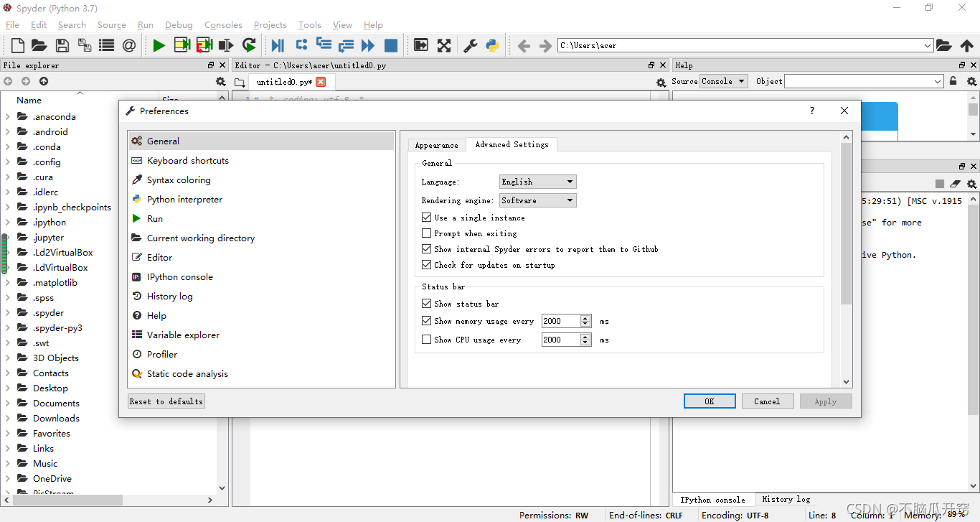This screenshot has height=522, width=980.
Task: Click Reset to defaults button
Action: [x=166, y=401]
